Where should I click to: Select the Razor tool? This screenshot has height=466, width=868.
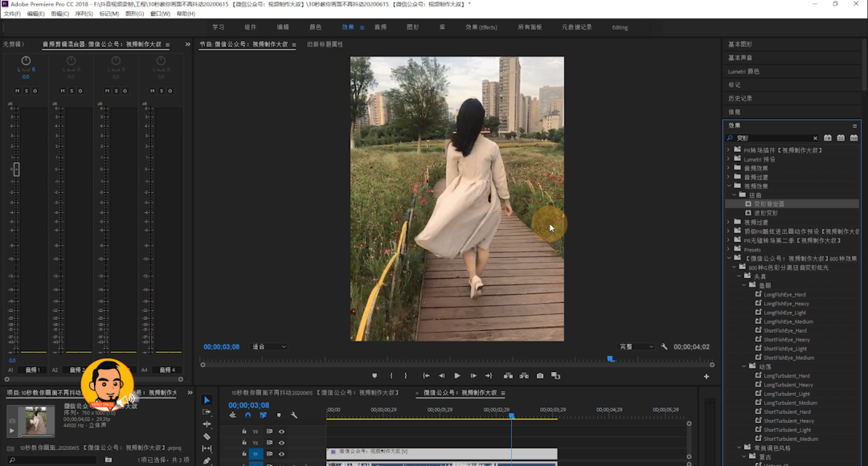point(207,436)
